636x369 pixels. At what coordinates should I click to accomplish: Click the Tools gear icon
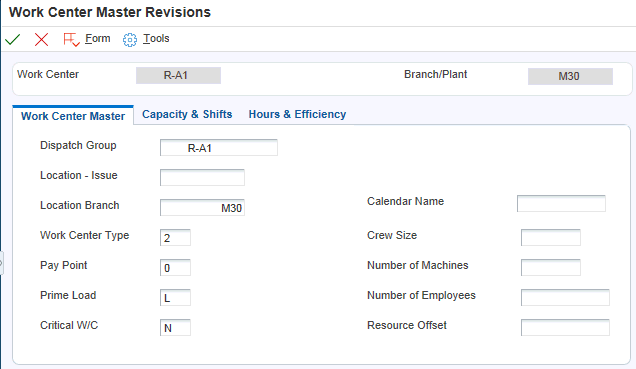pyautogui.click(x=130, y=40)
